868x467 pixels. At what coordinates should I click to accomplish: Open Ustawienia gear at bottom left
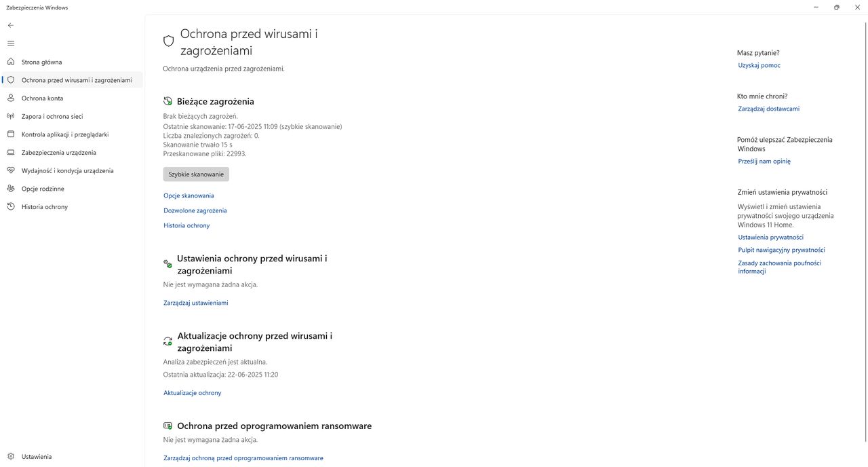pos(10,457)
